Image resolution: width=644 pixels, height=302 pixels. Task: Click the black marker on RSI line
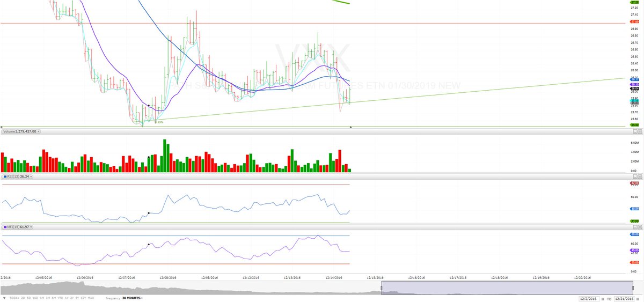click(x=149, y=213)
